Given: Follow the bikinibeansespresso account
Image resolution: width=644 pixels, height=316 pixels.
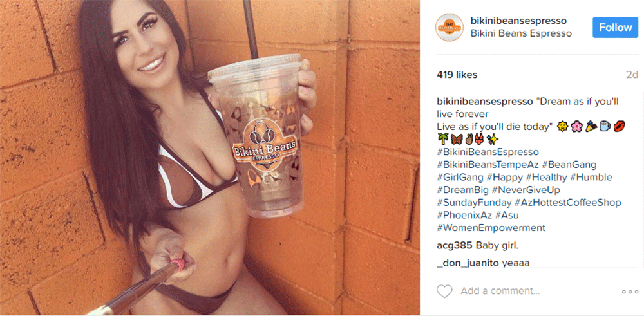Looking at the screenshot, I should [x=615, y=28].
